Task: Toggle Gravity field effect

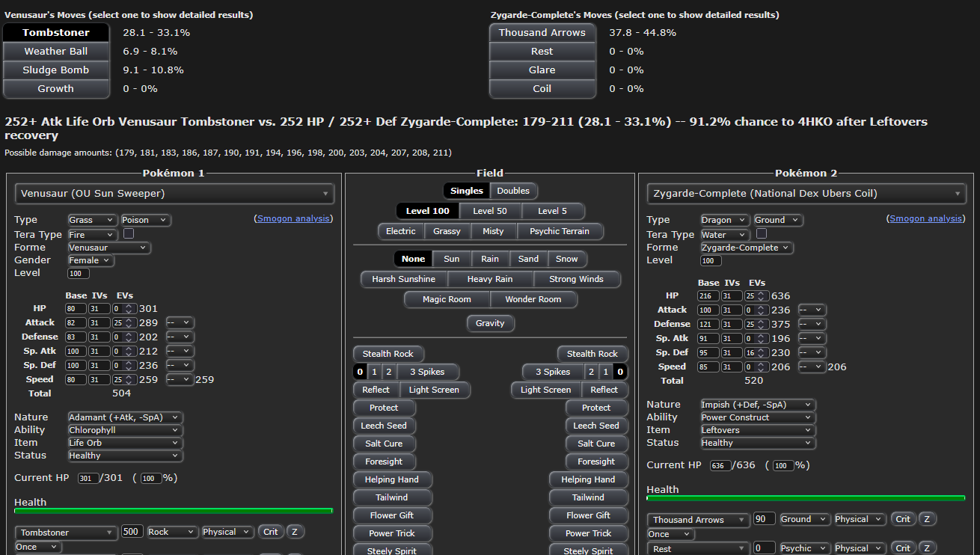Action: coord(490,323)
